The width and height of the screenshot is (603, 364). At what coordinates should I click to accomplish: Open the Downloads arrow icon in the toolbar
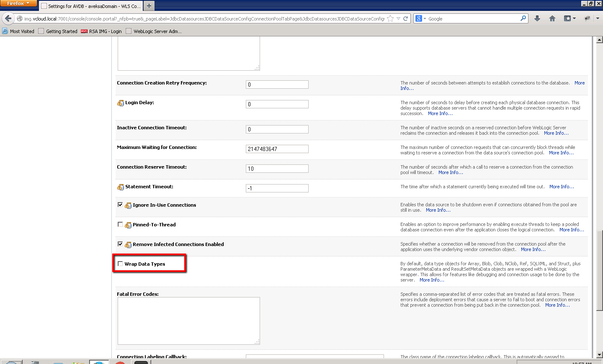pyautogui.click(x=537, y=18)
